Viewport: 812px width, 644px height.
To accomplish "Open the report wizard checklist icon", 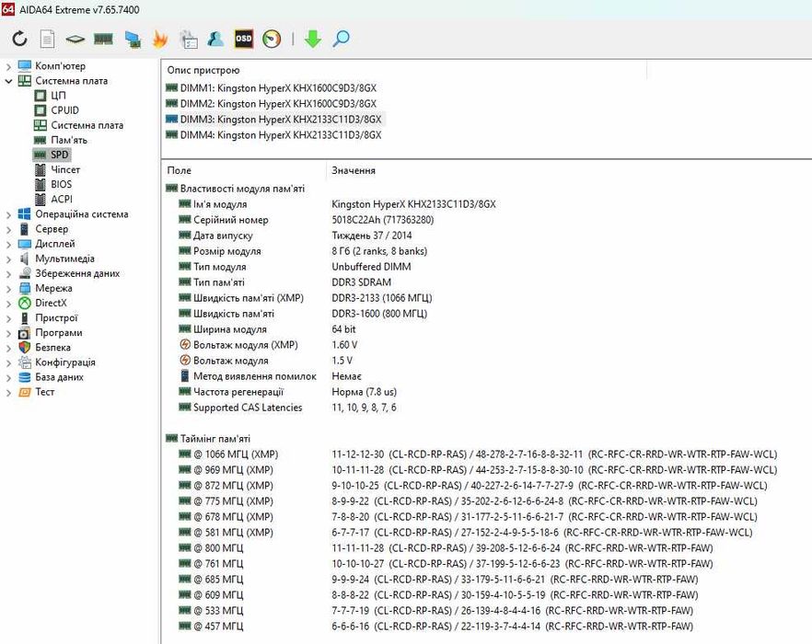I will 189,40.
